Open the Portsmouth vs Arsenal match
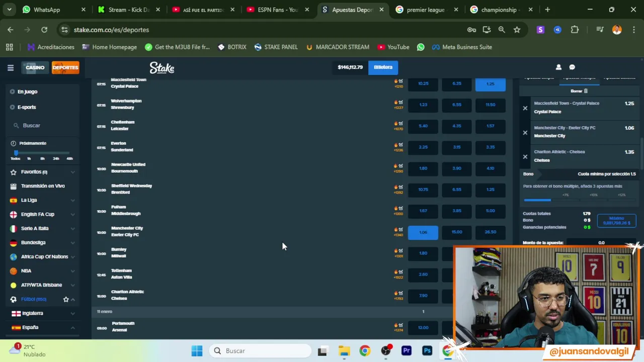644x362 pixels. [123, 326]
